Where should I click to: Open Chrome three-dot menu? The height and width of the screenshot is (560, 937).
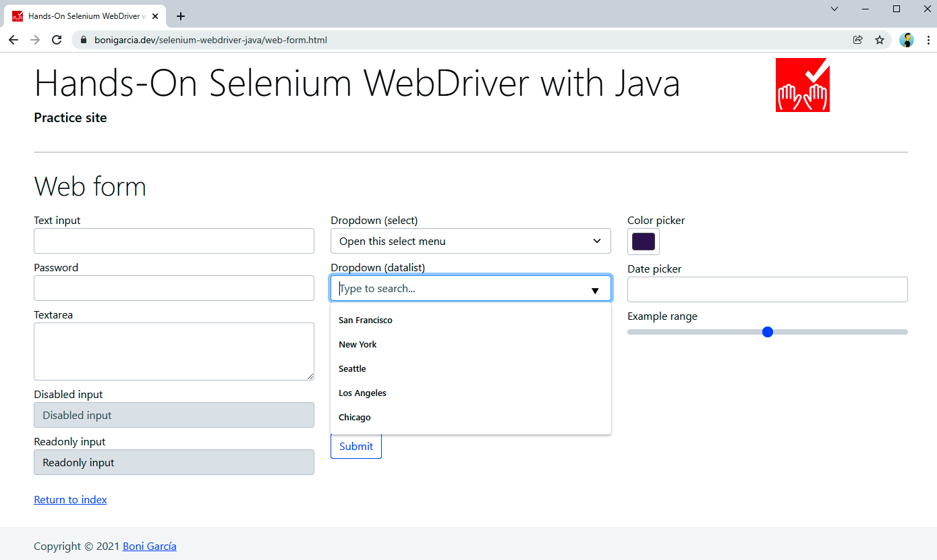(x=928, y=40)
